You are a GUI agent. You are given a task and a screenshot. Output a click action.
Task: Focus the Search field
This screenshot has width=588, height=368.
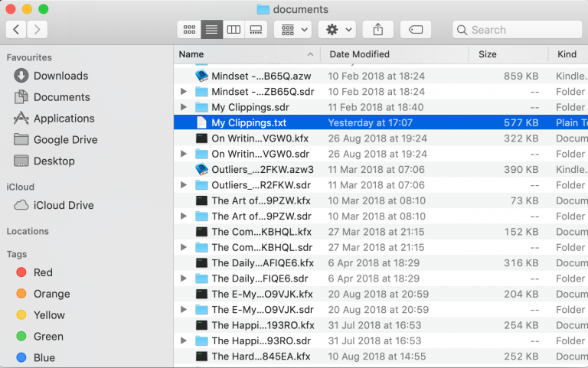click(x=517, y=30)
